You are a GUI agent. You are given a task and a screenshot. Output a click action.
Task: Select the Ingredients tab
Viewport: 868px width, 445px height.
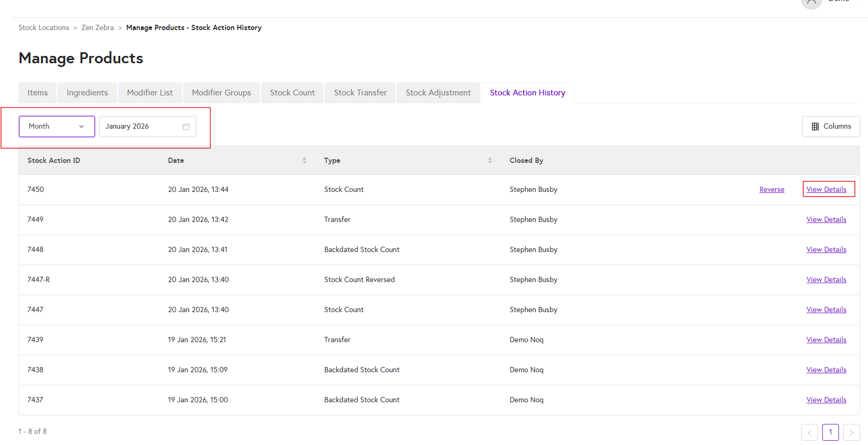[x=87, y=93]
